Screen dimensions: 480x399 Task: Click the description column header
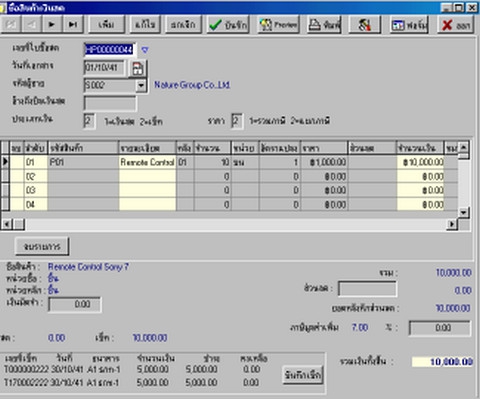147,148
